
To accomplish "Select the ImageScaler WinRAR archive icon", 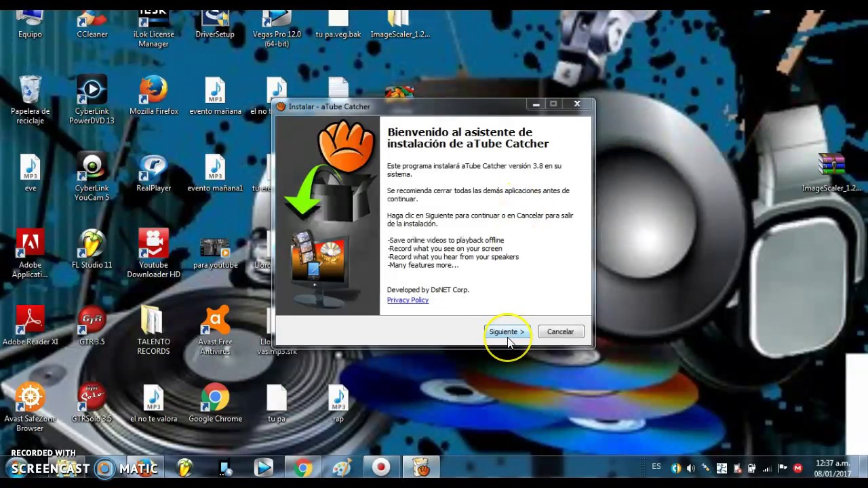I will pyautogui.click(x=831, y=172).
